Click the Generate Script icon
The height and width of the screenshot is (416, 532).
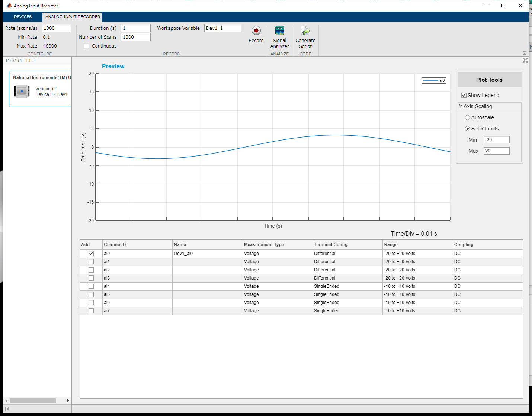point(305,30)
